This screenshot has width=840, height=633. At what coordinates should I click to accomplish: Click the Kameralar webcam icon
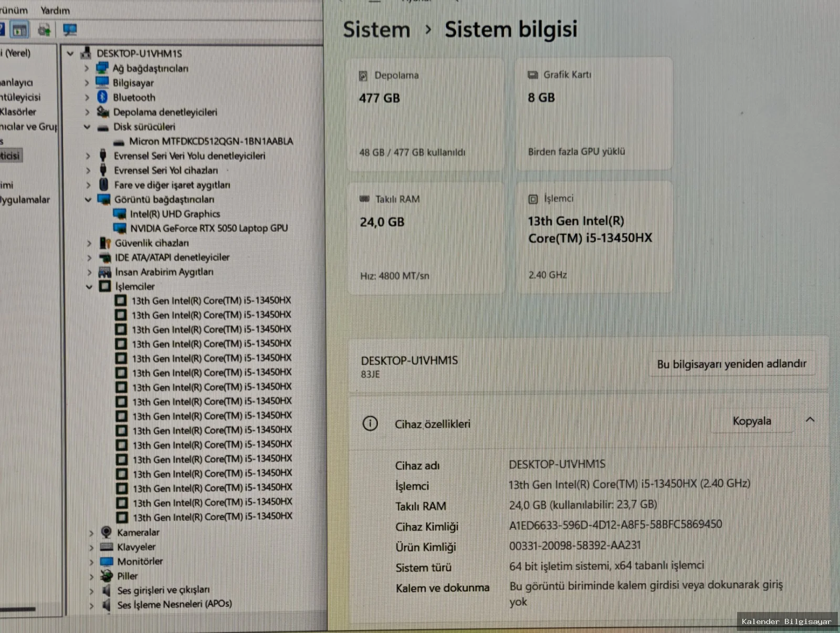coord(106,532)
